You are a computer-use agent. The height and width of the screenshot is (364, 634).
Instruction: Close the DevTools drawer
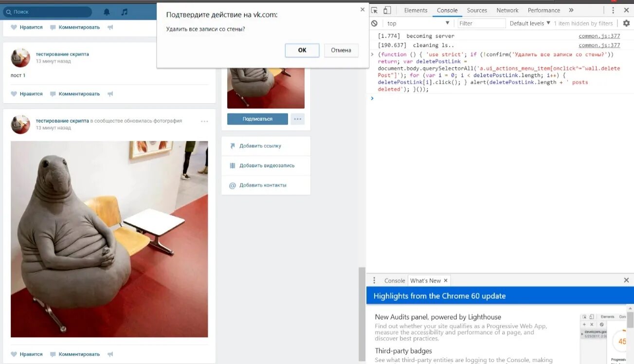[626, 280]
